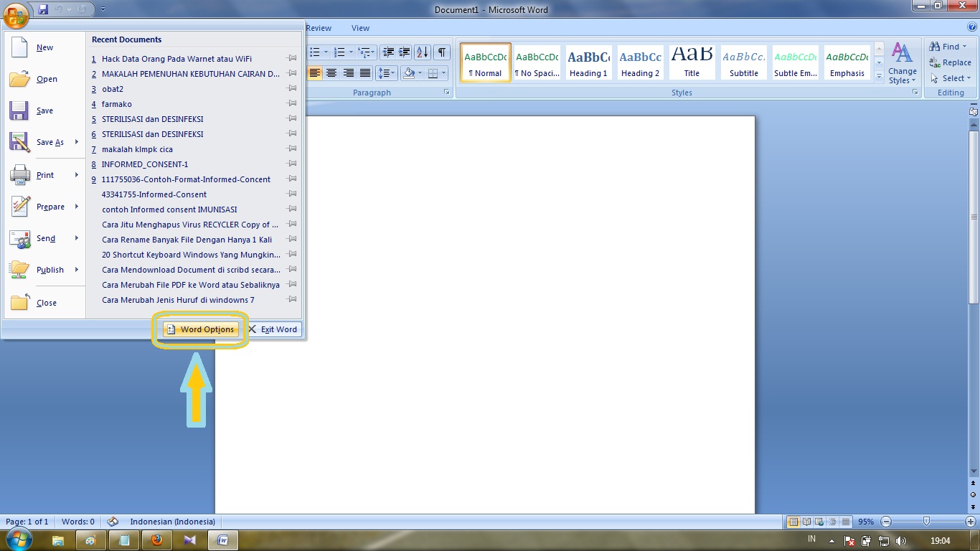The image size is (980, 551).
Task: Pin 'Cara Merubah Jenis Huruf di windows 7'
Action: [292, 300]
